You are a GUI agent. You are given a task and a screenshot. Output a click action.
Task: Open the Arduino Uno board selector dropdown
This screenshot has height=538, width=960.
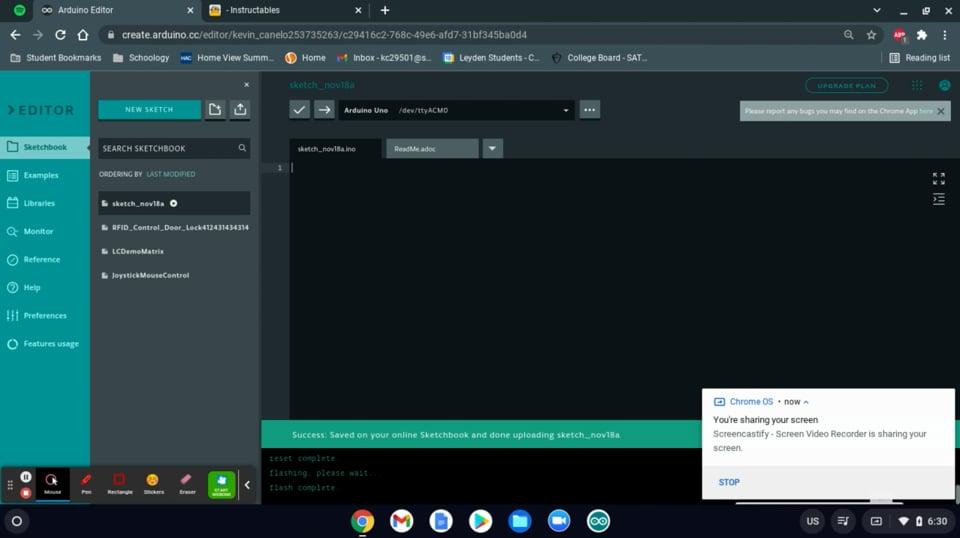tap(457, 110)
